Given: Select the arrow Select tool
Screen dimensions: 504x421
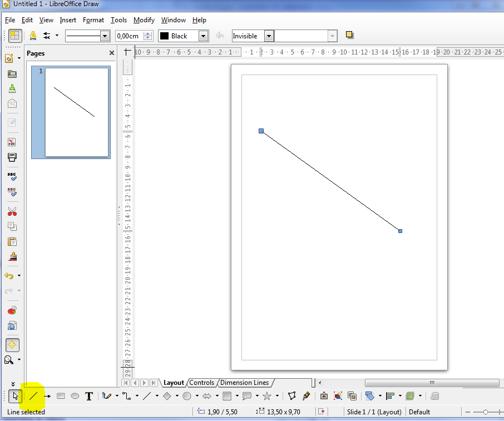Looking at the screenshot, I should tap(15, 397).
